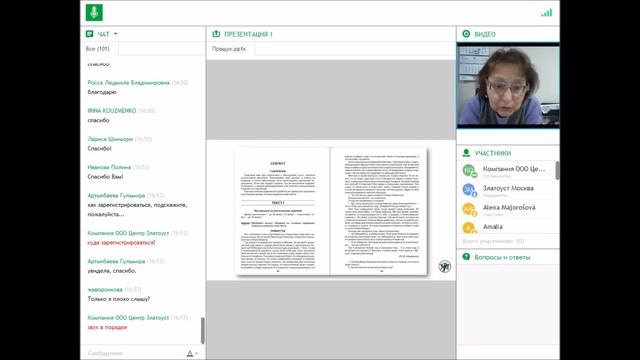
Task: Click the presenter's video feed
Action: (x=508, y=85)
